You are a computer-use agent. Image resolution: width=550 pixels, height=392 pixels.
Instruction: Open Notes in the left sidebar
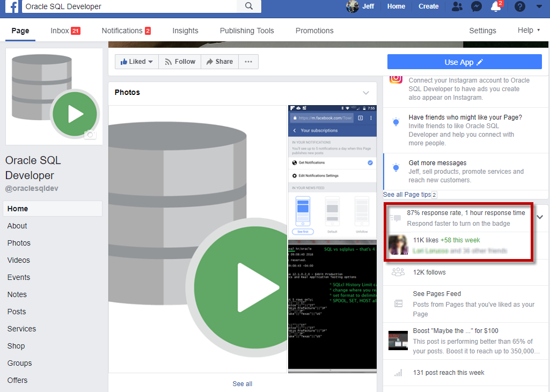(x=17, y=294)
